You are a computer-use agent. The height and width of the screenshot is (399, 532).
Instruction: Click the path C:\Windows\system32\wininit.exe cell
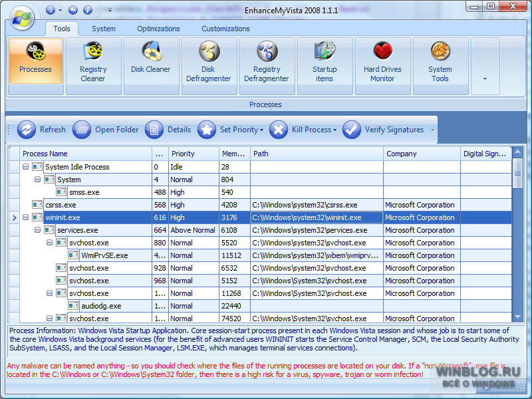point(317,217)
